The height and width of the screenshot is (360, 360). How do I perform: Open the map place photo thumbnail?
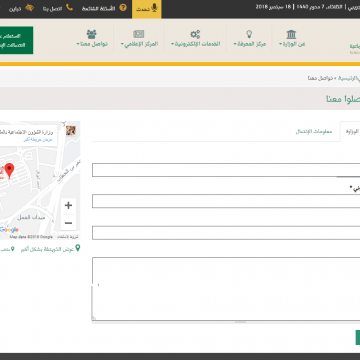71,131
